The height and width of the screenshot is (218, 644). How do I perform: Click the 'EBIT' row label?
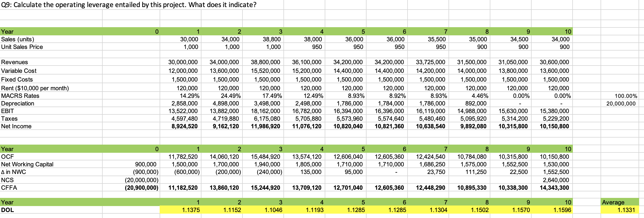(7, 111)
